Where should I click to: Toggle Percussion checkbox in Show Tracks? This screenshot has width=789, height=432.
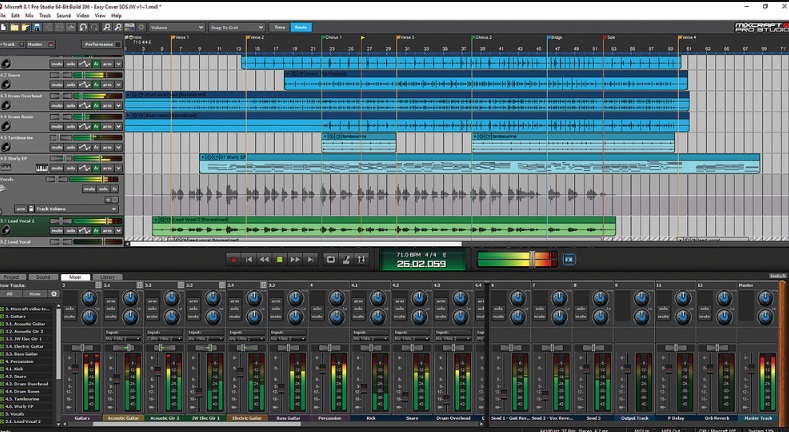point(2,361)
